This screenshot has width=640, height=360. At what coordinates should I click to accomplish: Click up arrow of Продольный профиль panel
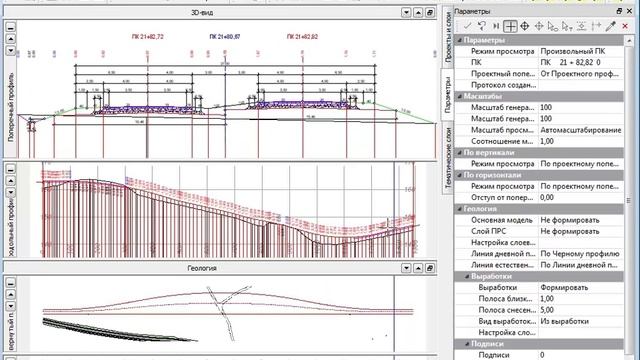pyautogui.click(x=11, y=180)
